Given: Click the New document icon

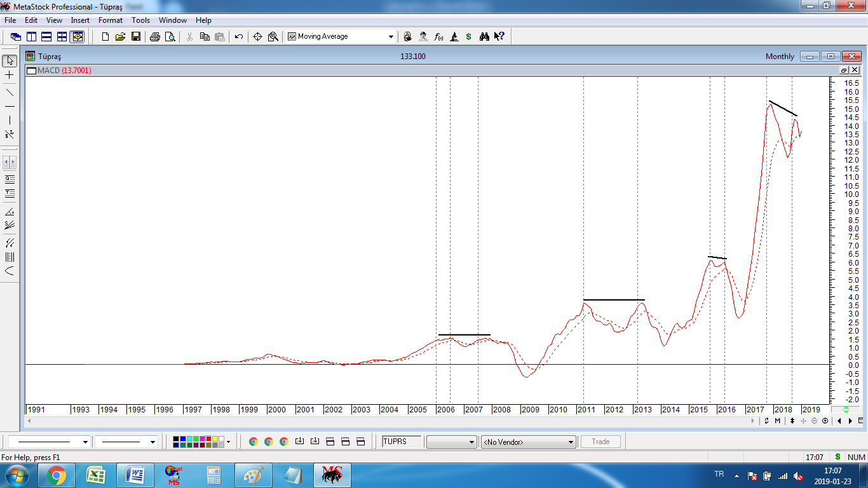Looking at the screenshot, I should click(105, 37).
